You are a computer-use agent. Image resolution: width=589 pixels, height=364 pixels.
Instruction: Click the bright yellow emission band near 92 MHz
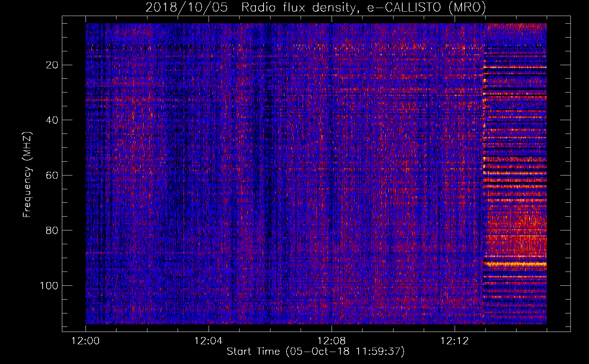(x=515, y=264)
